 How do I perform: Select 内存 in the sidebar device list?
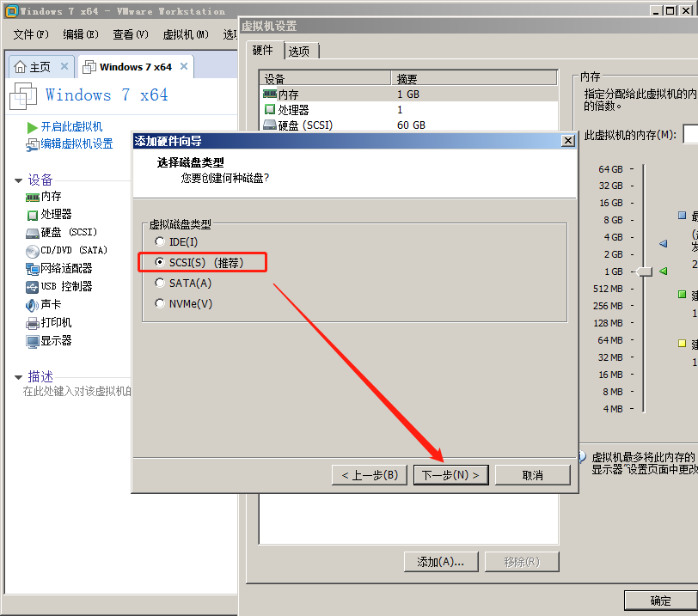pyautogui.click(x=52, y=196)
